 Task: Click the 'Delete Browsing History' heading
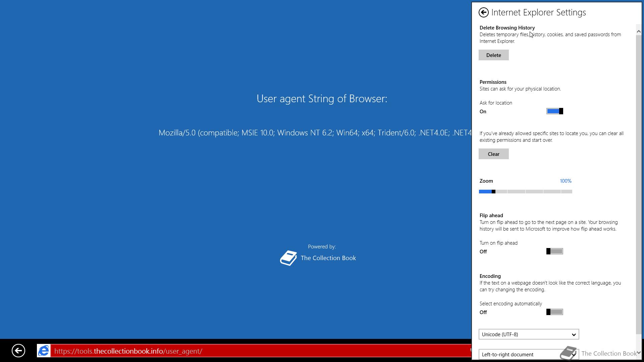pyautogui.click(x=507, y=28)
